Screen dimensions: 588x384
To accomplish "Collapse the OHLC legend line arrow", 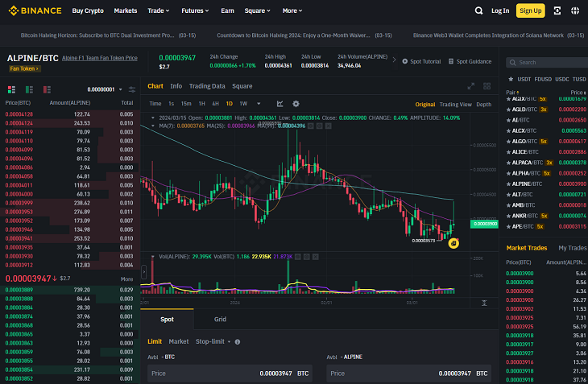I will pos(152,118).
